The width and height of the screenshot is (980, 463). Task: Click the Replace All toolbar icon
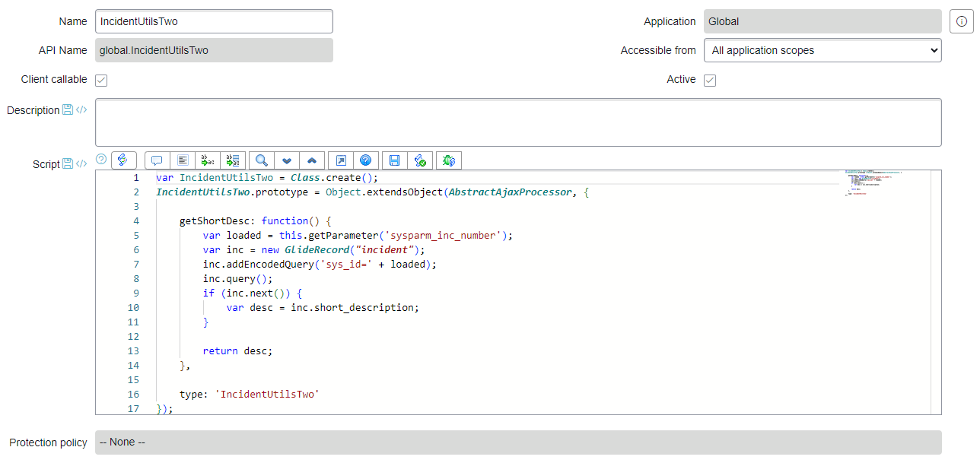[x=233, y=160]
